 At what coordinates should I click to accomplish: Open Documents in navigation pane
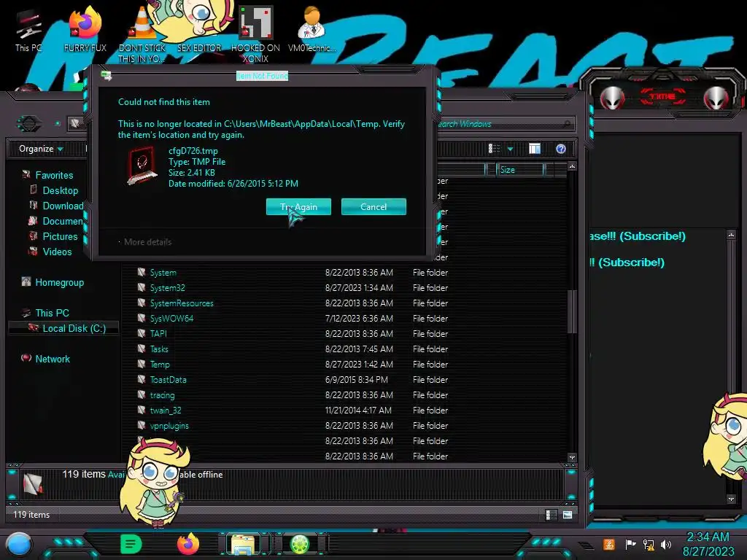(x=62, y=221)
